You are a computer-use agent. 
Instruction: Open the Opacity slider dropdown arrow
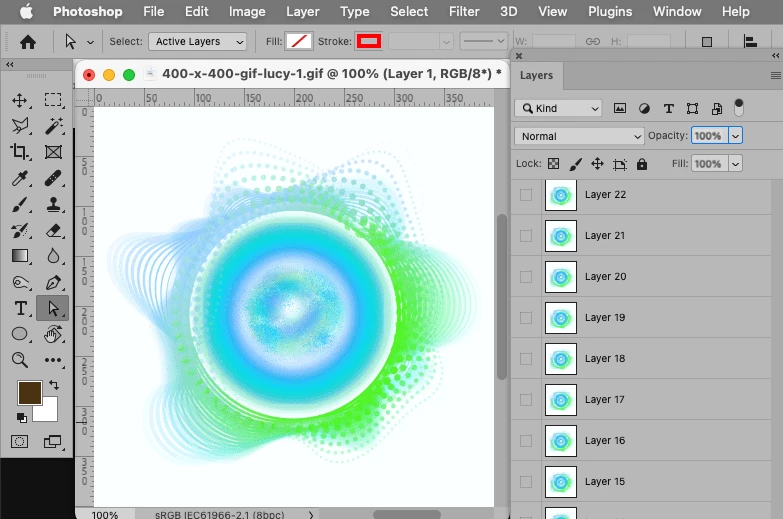[x=736, y=136]
